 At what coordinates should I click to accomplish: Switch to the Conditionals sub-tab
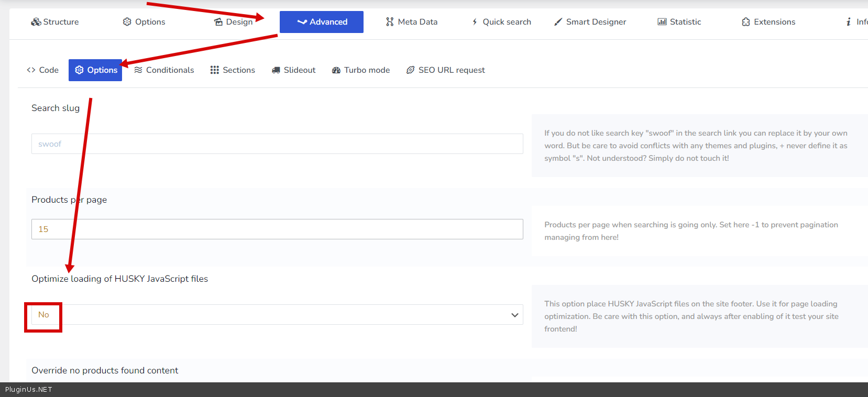tap(164, 70)
